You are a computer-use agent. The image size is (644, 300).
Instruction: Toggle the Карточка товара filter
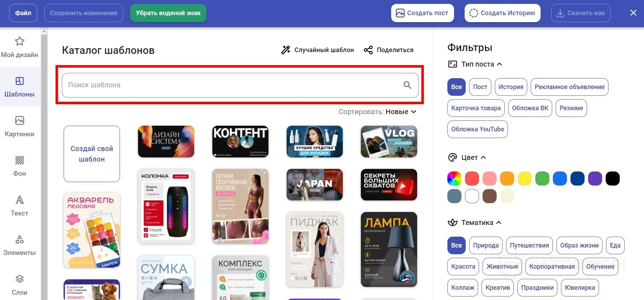coord(476,108)
